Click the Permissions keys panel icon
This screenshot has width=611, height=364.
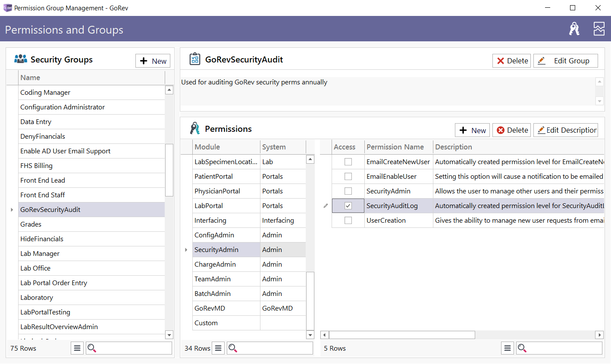click(195, 128)
